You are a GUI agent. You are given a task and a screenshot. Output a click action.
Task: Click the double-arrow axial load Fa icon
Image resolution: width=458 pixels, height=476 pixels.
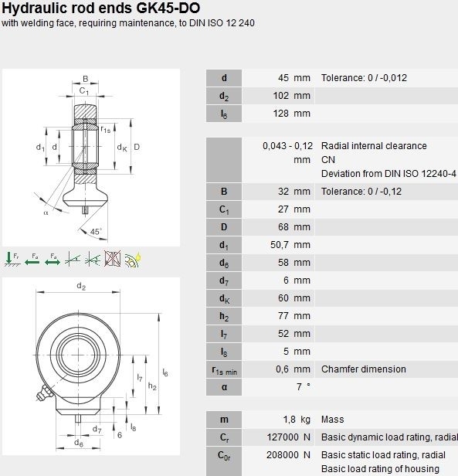(x=53, y=259)
